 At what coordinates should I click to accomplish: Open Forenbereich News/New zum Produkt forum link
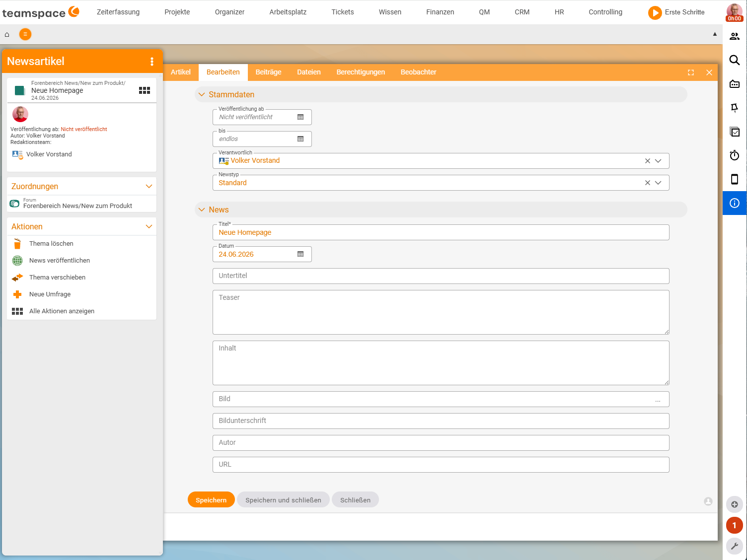tap(77, 206)
